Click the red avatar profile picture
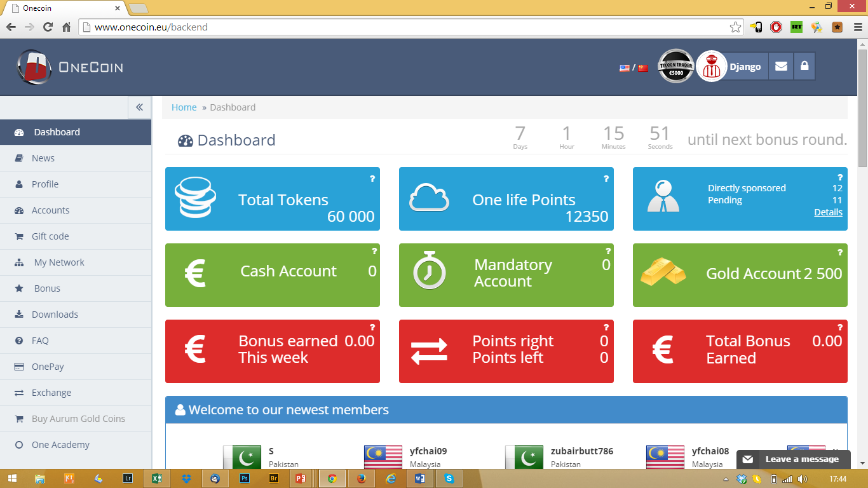868x488 pixels. (x=712, y=66)
